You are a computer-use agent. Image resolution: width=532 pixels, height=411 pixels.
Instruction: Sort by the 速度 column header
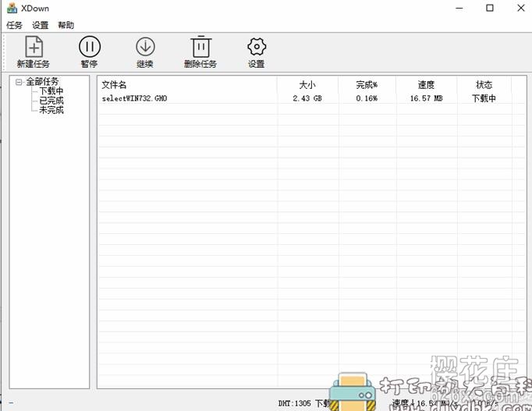pyautogui.click(x=426, y=85)
